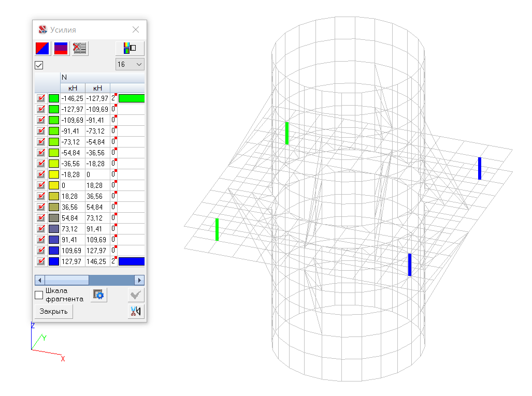Uncheck the -109,69 to -91,41 range row
This screenshot has width=532, height=396.
[x=41, y=120]
